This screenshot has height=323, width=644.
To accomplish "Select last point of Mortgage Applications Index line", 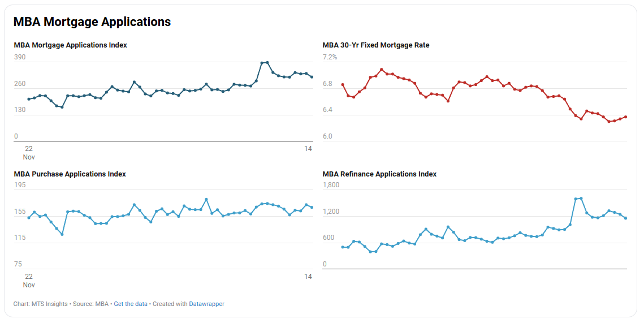I will pyautogui.click(x=312, y=77).
